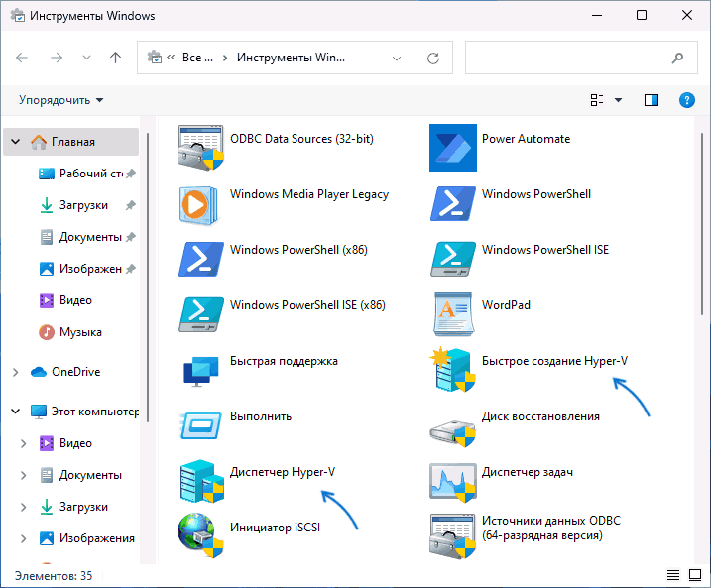
Task: Select Диспетчер задач icon
Action: [x=453, y=483]
